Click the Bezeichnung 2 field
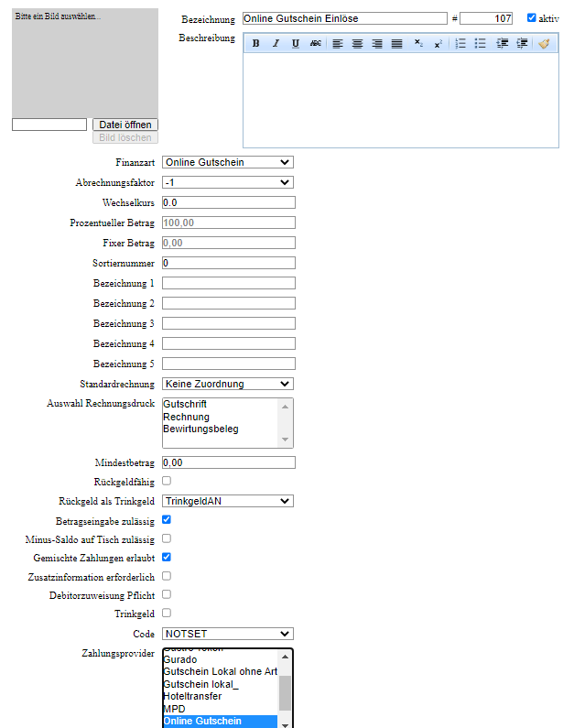The width and height of the screenshot is (563, 728). (x=228, y=303)
